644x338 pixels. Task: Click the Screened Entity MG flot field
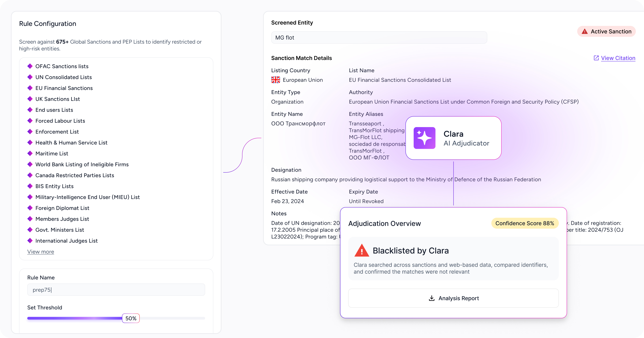click(379, 38)
